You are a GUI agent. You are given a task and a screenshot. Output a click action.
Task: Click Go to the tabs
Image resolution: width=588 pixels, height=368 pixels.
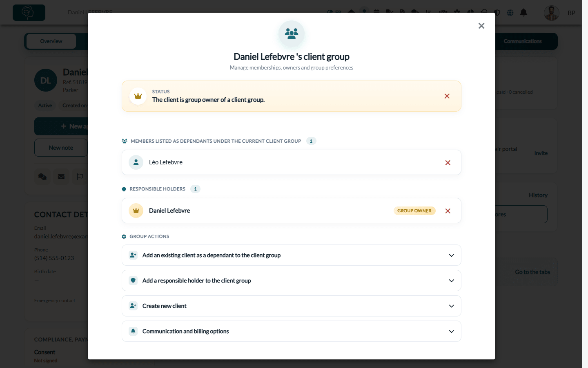point(532,272)
